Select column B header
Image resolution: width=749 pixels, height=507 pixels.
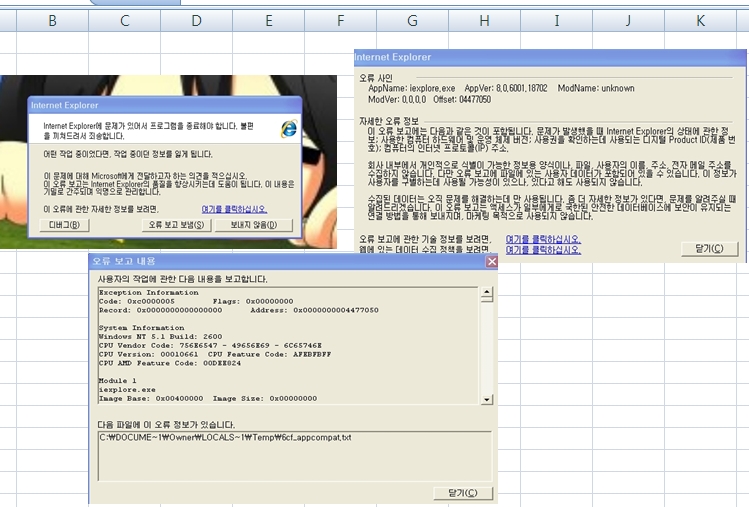tap(53, 21)
